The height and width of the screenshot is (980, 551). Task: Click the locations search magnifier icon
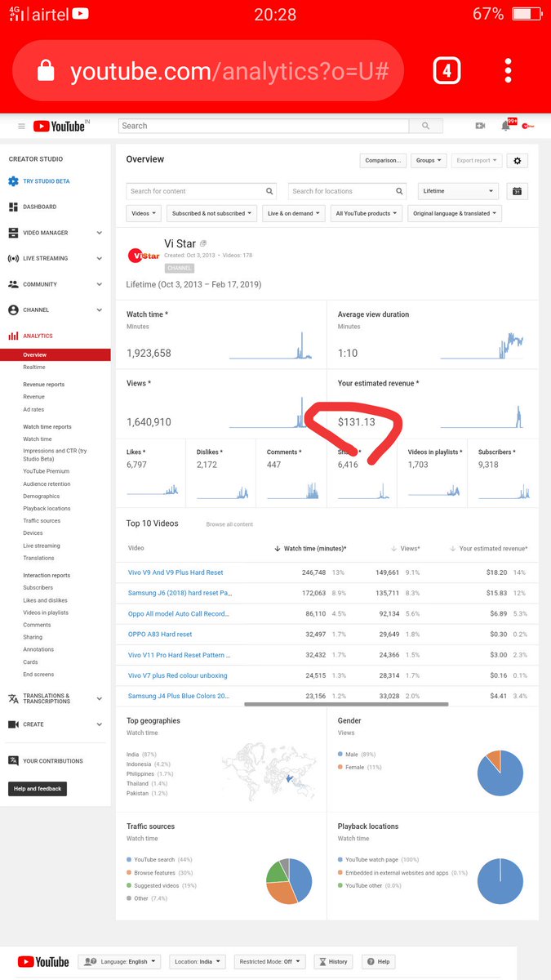(399, 191)
